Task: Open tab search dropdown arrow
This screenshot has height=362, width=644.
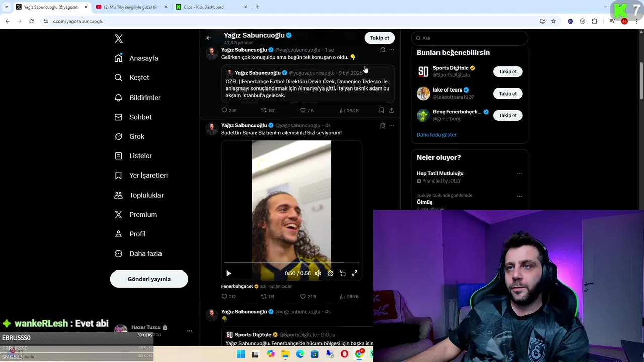Action: click(6, 7)
